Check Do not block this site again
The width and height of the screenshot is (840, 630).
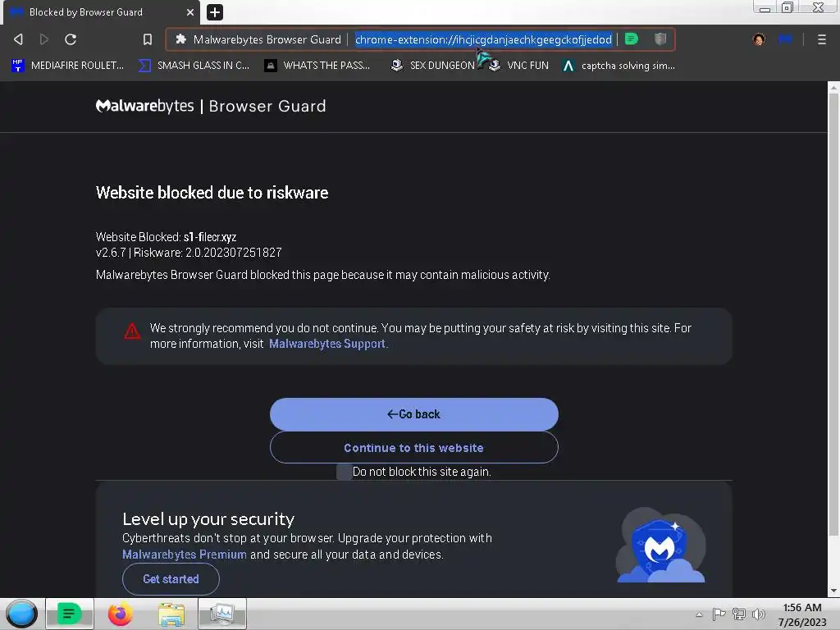(344, 472)
